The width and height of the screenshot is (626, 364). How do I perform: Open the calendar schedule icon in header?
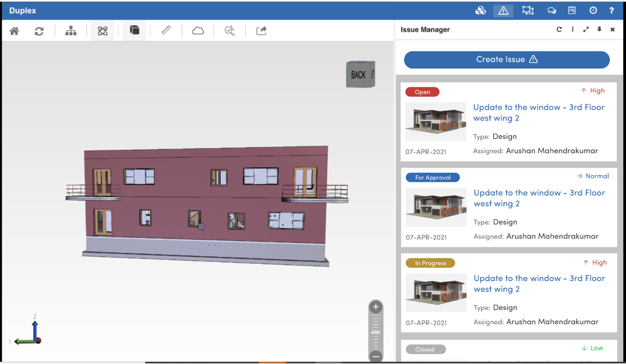[572, 10]
